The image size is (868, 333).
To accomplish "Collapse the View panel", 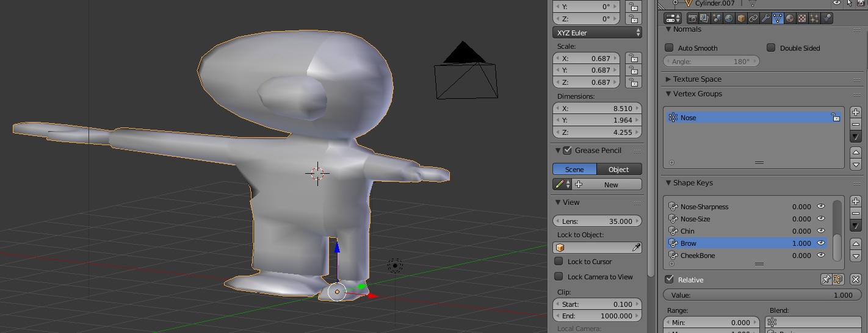I will click(558, 202).
